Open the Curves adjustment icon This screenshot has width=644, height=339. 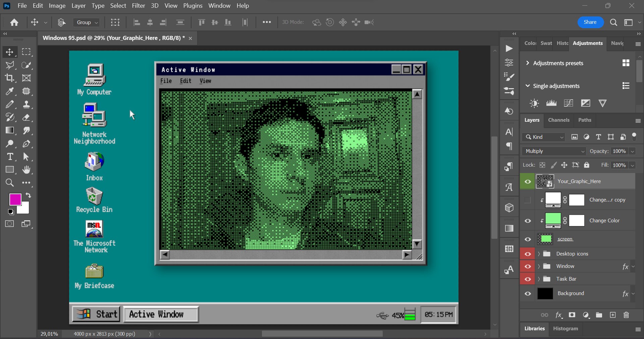569,103
